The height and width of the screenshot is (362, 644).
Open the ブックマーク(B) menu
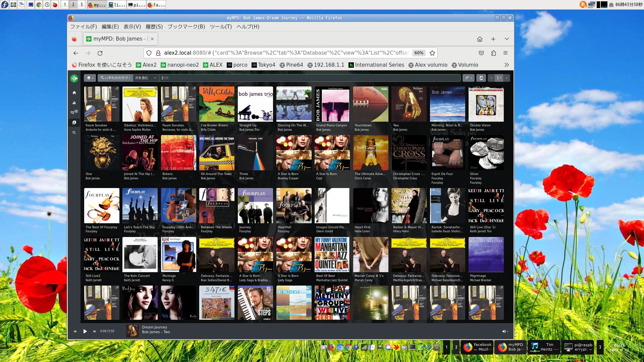[x=186, y=26]
